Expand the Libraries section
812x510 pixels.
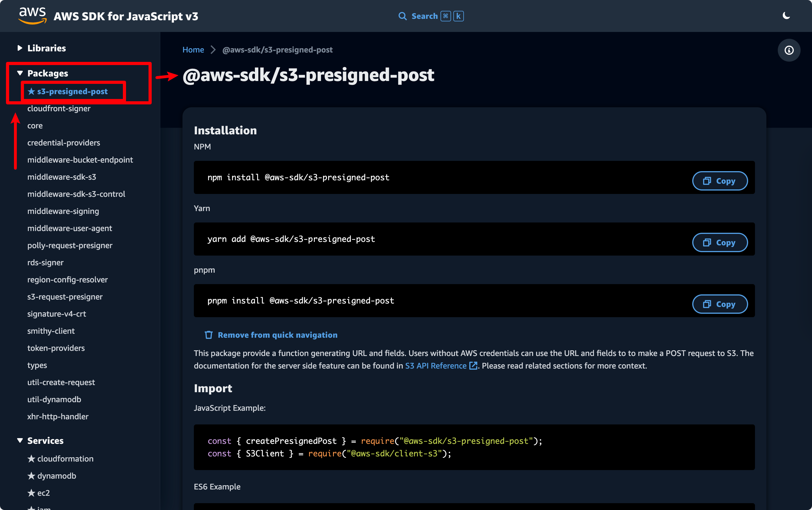[x=20, y=48]
